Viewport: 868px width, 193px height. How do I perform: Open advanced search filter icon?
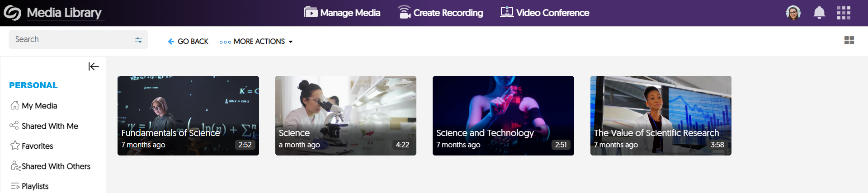(x=138, y=40)
